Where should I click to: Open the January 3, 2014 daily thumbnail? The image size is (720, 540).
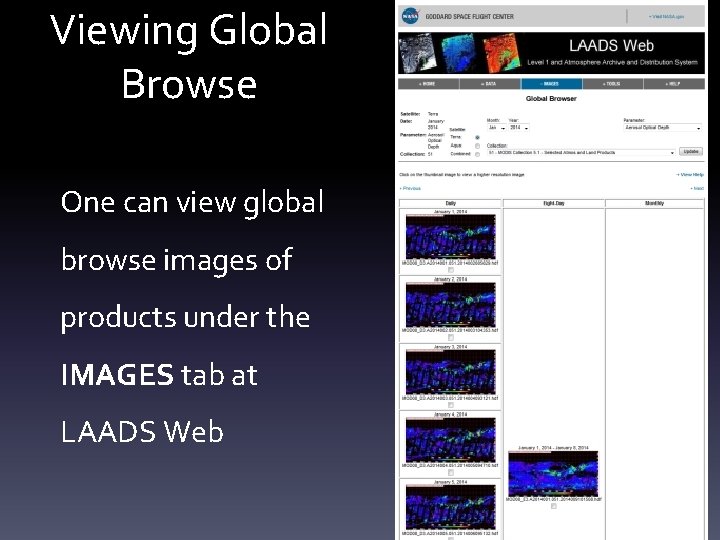coord(450,372)
